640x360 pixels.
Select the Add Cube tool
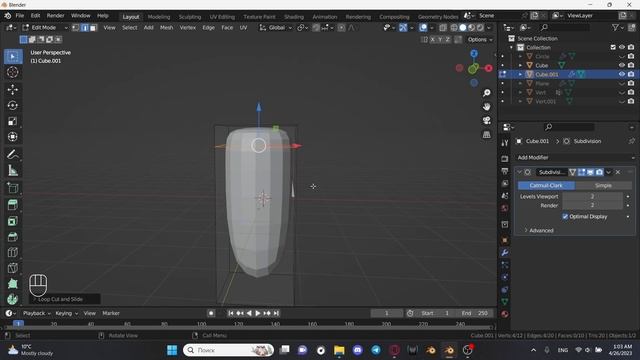[x=13, y=188]
